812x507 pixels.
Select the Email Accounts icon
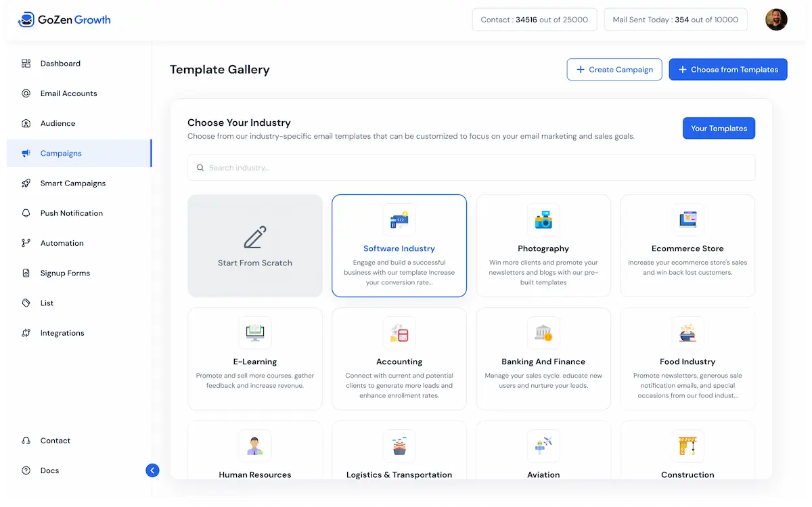point(25,93)
